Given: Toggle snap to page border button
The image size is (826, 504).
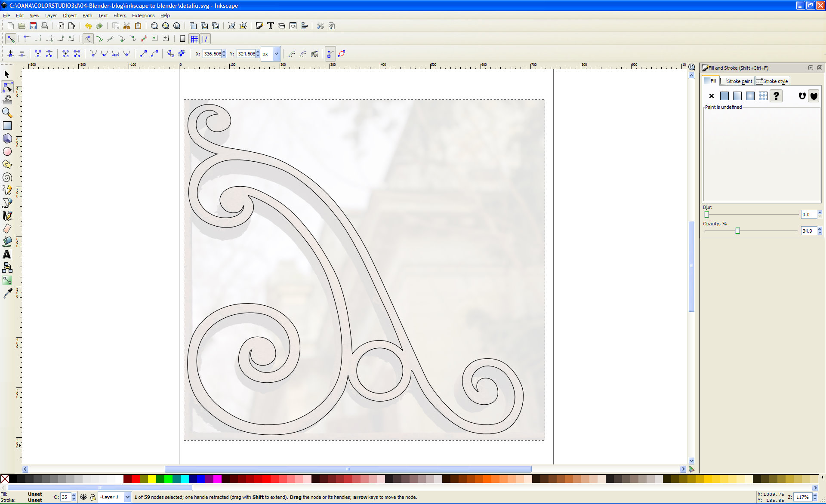Looking at the screenshot, I should (182, 39).
